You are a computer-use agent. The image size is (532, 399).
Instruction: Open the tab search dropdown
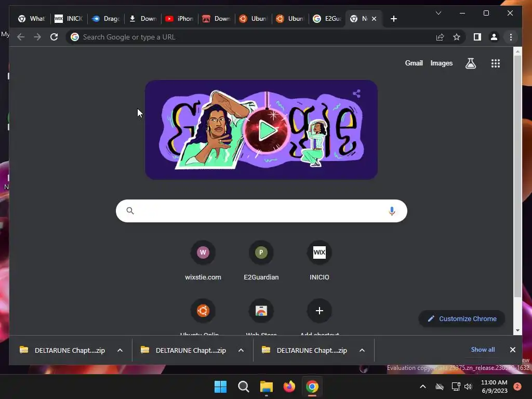coord(438,13)
